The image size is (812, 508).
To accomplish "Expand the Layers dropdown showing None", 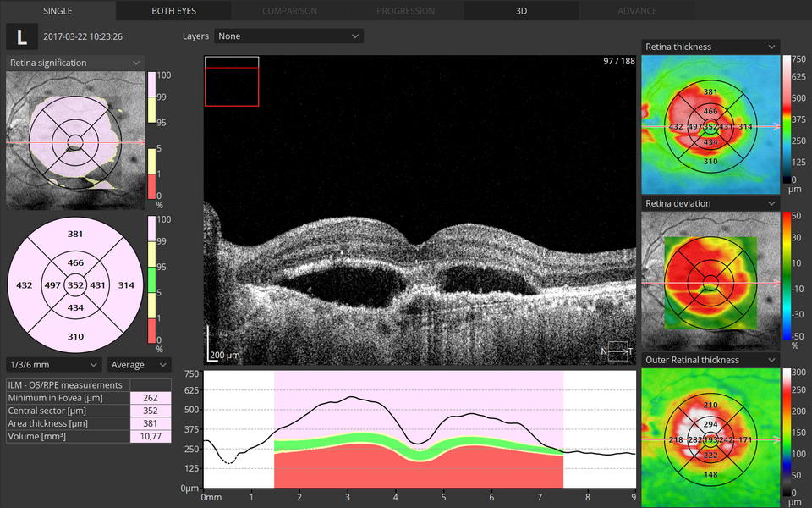I will pyautogui.click(x=288, y=36).
